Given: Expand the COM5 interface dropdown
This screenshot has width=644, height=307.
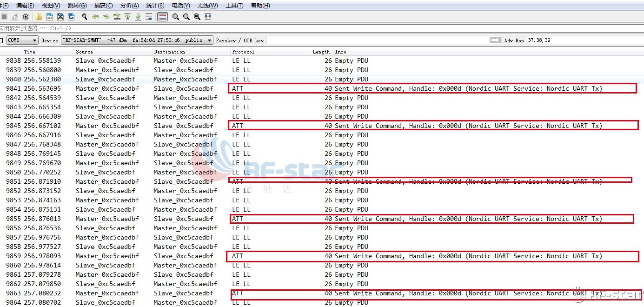Looking at the screenshot, I should coord(22,40).
